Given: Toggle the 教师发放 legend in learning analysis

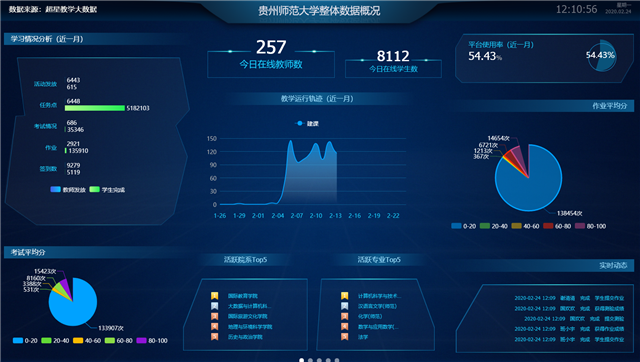Looking at the screenshot, I should [67, 189].
